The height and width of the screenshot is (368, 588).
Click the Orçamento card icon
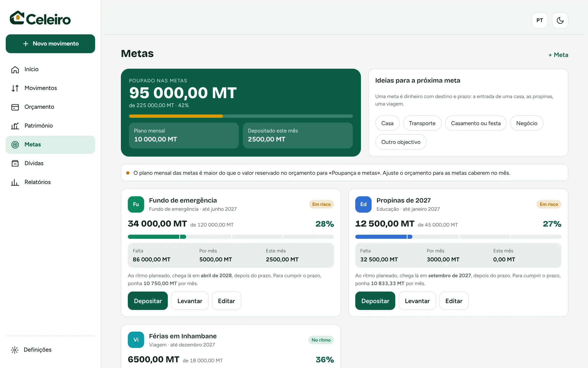coord(15,107)
